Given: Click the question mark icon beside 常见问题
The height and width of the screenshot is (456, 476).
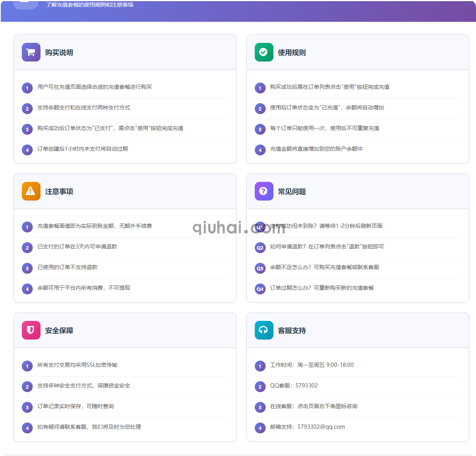Looking at the screenshot, I should pyautogui.click(x=264, y=191).
